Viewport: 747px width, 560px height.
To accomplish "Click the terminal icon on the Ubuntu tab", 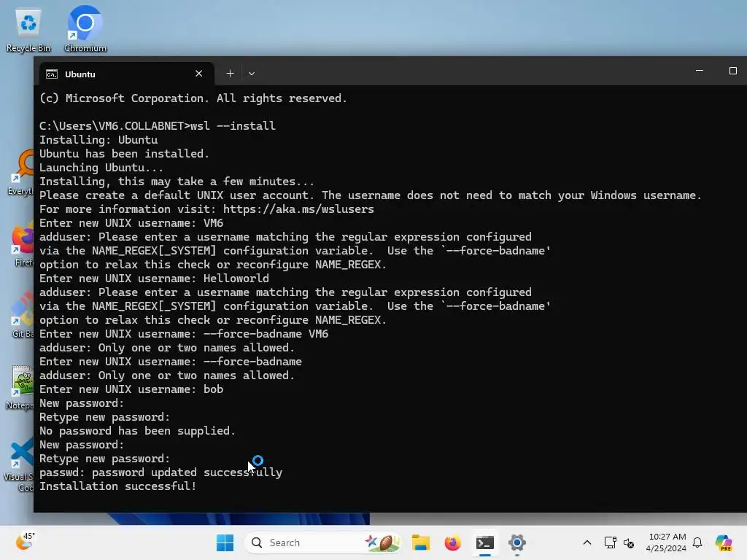I will tap(52, 74).
